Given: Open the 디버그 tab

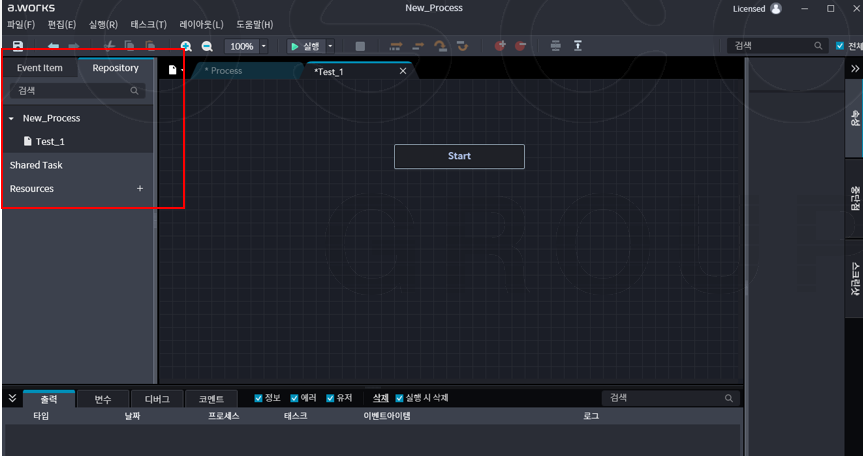Looking at the screenshot, I should tap(157, 399).
